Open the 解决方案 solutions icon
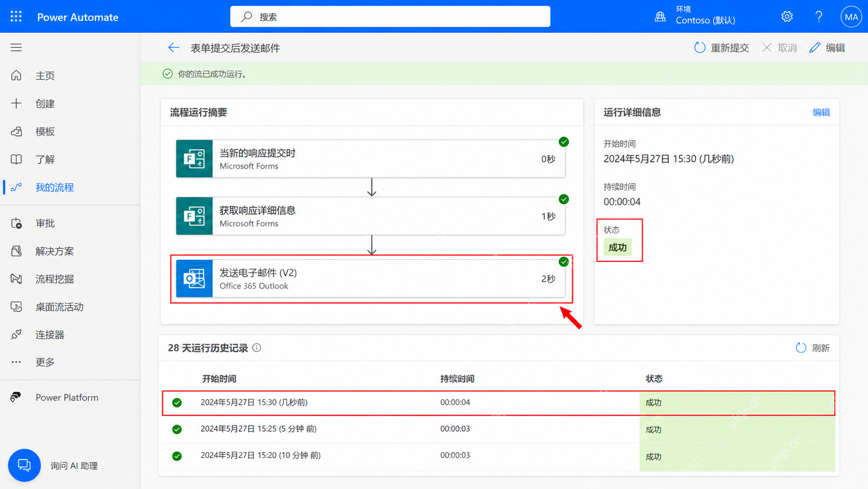Viewport: 868px width, 489px height. (16, 251)
